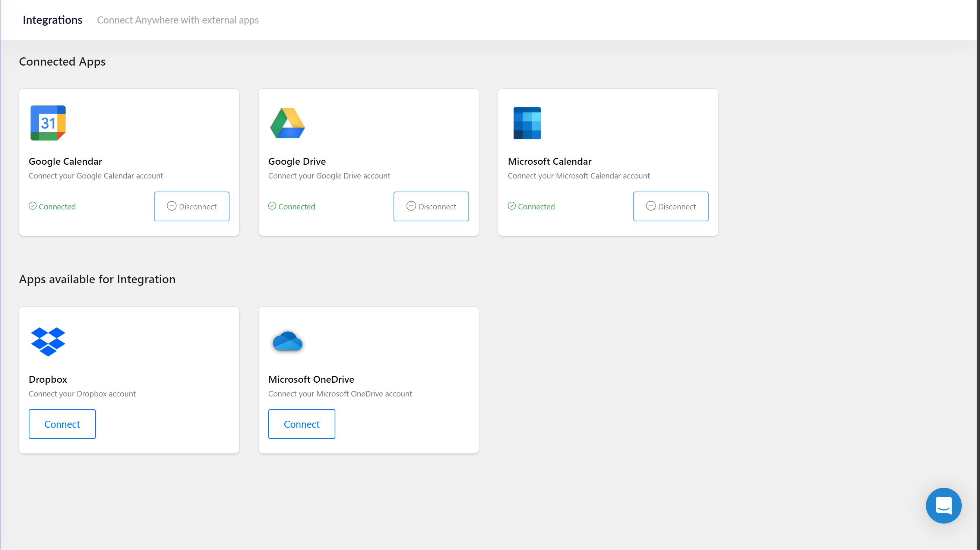Click the Microsoft Calendar icon
Viewport: 980px width, 550px height.
click(527, 123)
